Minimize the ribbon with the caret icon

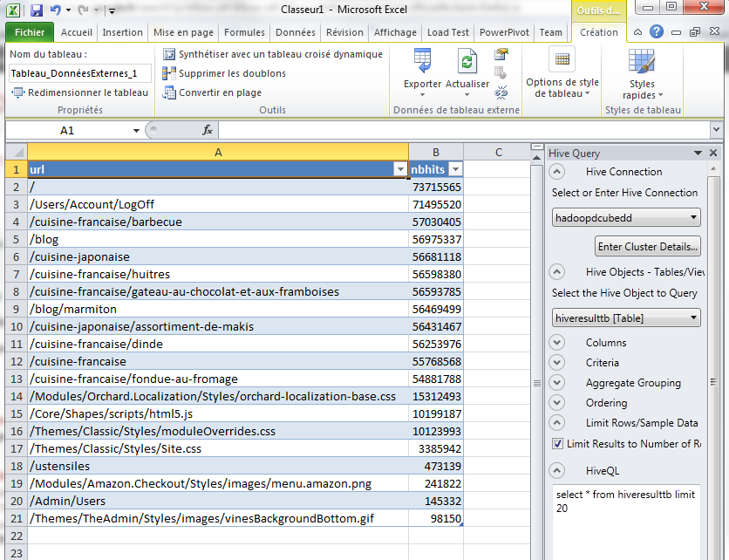(x=638, y=32)
